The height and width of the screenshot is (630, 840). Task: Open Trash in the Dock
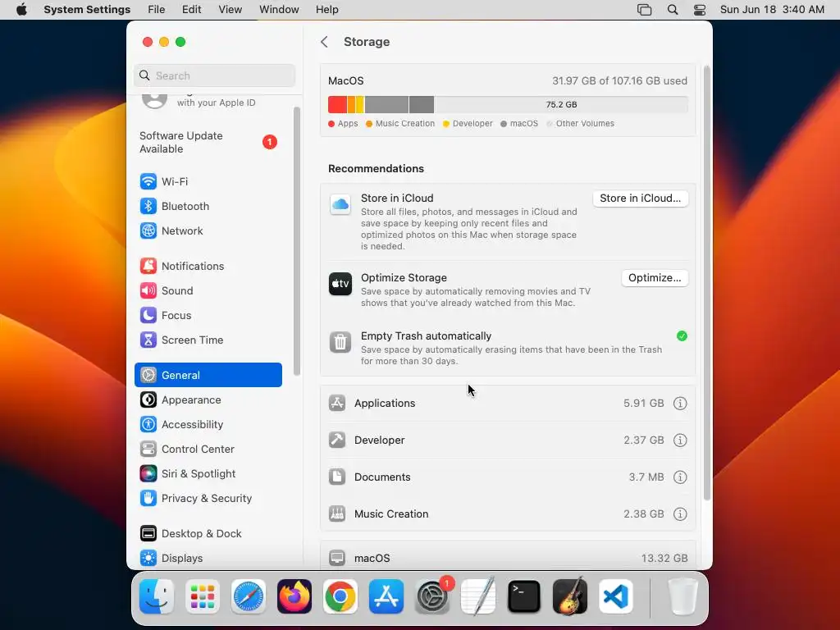pos(682,596)
